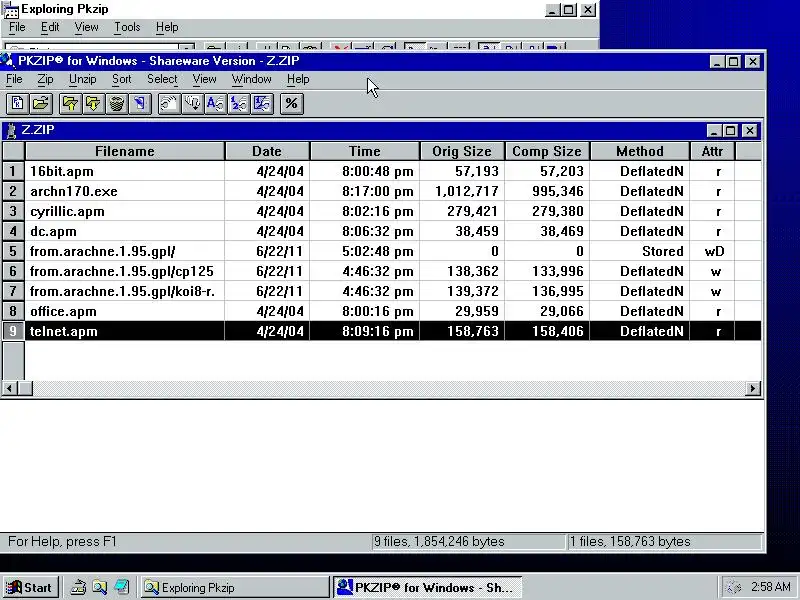
Task: Open the Select menu
Action: click(162, 80)
